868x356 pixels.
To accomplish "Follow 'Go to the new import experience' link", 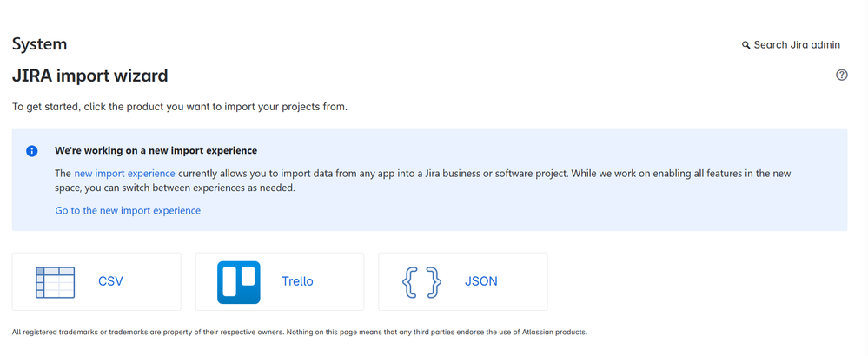I will (128, 211).
